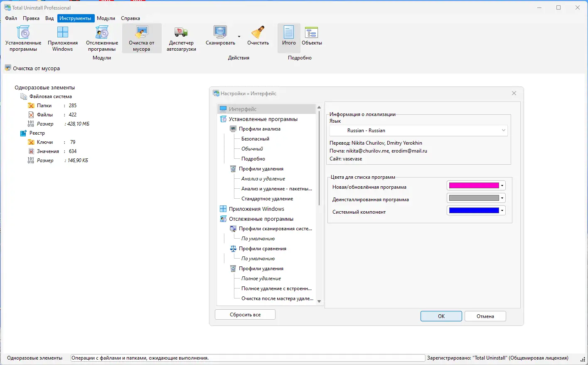Click file system size 428,10 МБ
Screen dimensions: 588x365
point(78,124)
